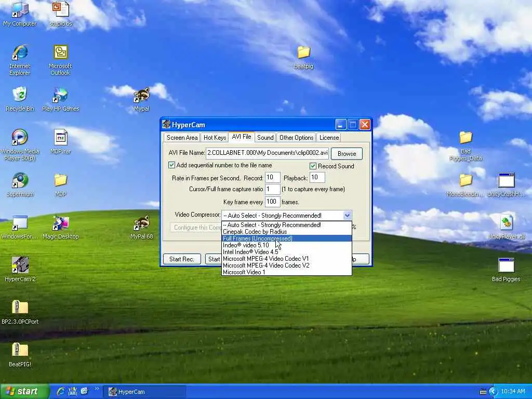This screenshot has width=532, height=399.
Task: Uncheck Add sequential number to file name
Action: tap(171, 165)
